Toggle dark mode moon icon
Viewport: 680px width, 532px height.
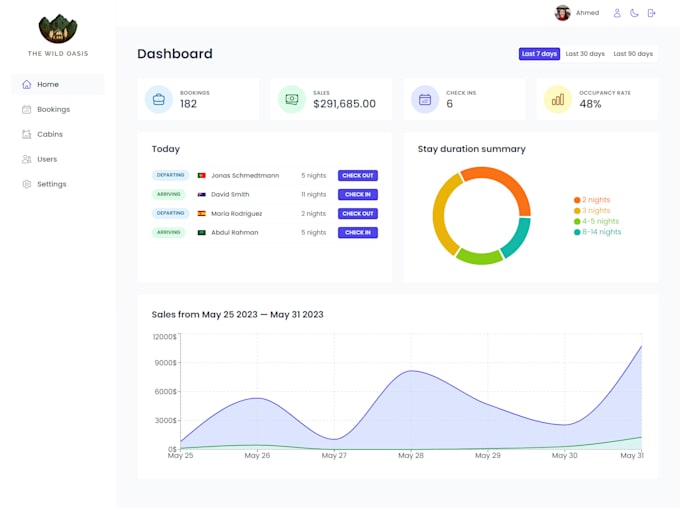click(634, 13)
